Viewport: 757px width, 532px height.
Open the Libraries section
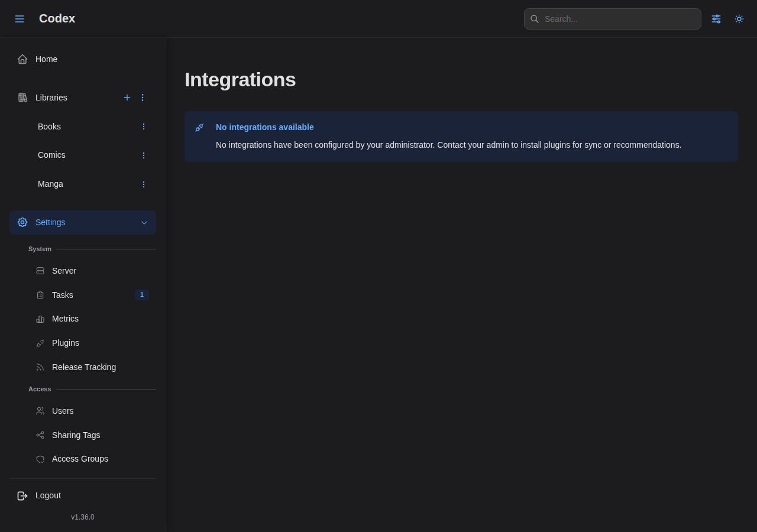click(x=83, y=98)
